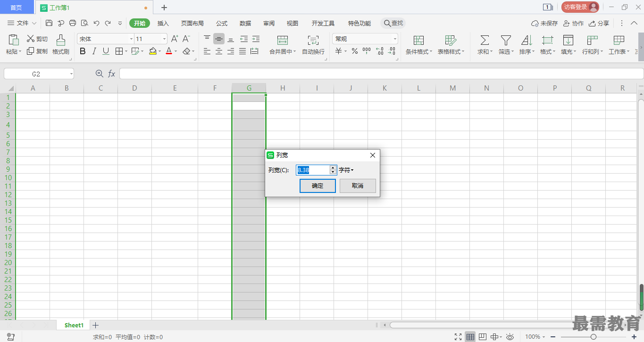Apply red font color swatch
Viewport: 644px width, 342px height.
tap(169, 51)
